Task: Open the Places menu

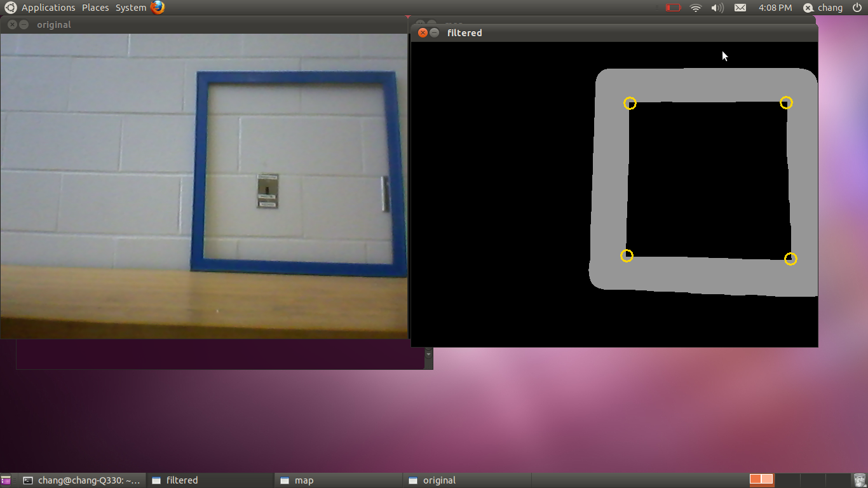Action: coord(95,8)
